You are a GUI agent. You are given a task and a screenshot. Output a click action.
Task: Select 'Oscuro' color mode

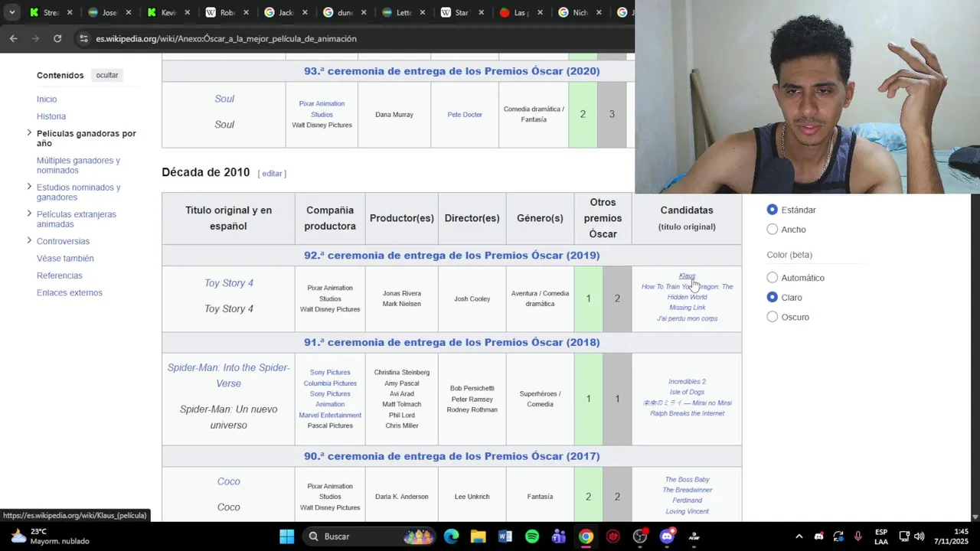coord(772,317)
